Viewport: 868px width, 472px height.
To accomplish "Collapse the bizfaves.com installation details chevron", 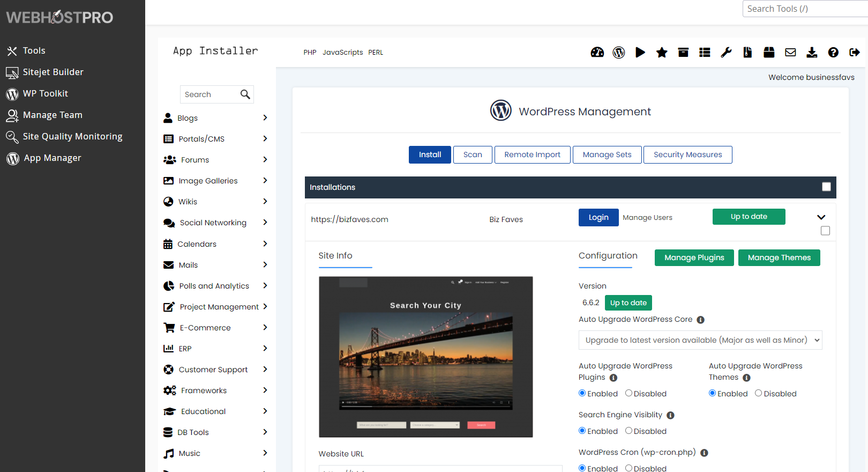I will click(821, 217).
